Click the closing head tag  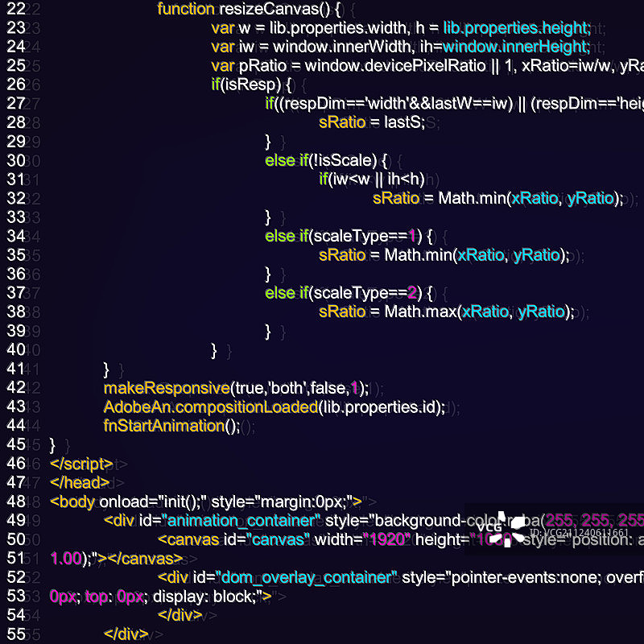pyautogui.click(x=79, y=483)
